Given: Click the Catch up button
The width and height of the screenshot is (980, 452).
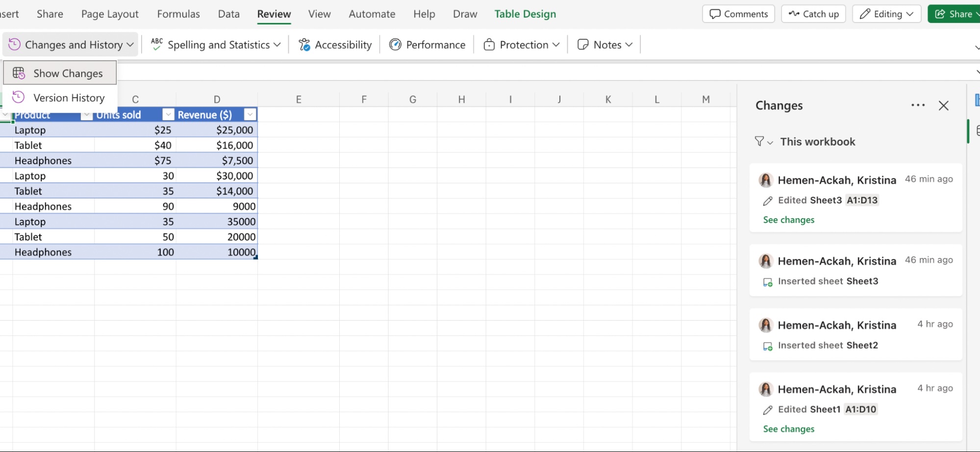Looking at the screenshot, I should [x=814, y=14].
